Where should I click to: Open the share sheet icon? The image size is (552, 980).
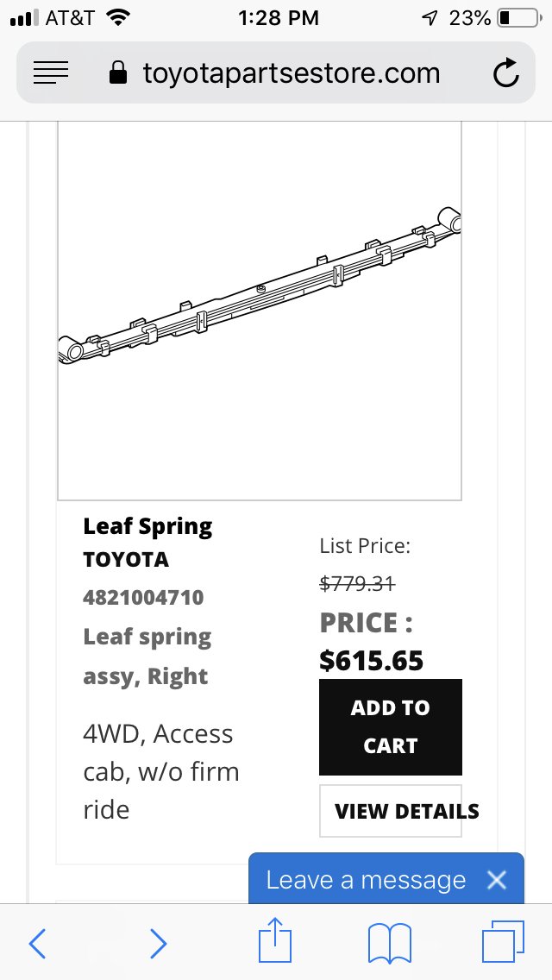click(x=275, y=939)
